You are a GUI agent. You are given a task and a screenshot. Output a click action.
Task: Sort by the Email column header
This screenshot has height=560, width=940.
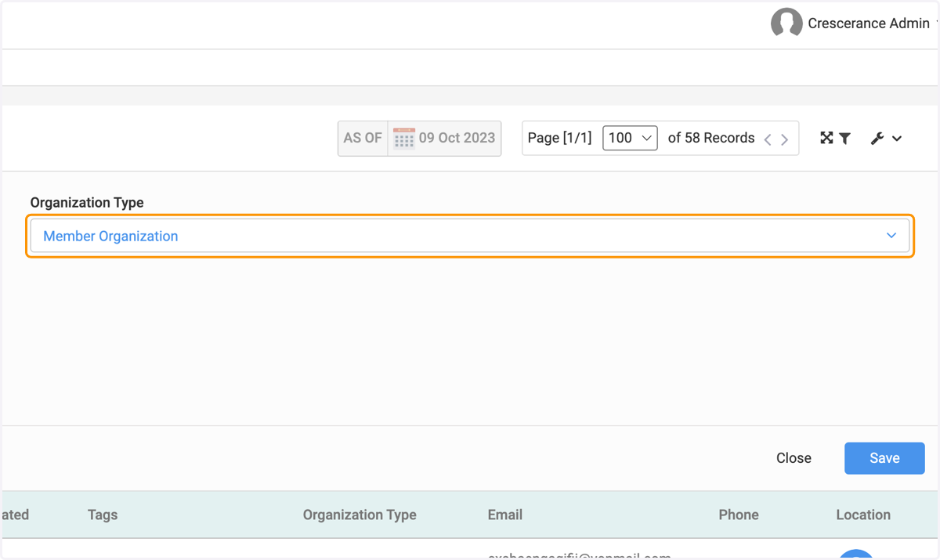505,515
